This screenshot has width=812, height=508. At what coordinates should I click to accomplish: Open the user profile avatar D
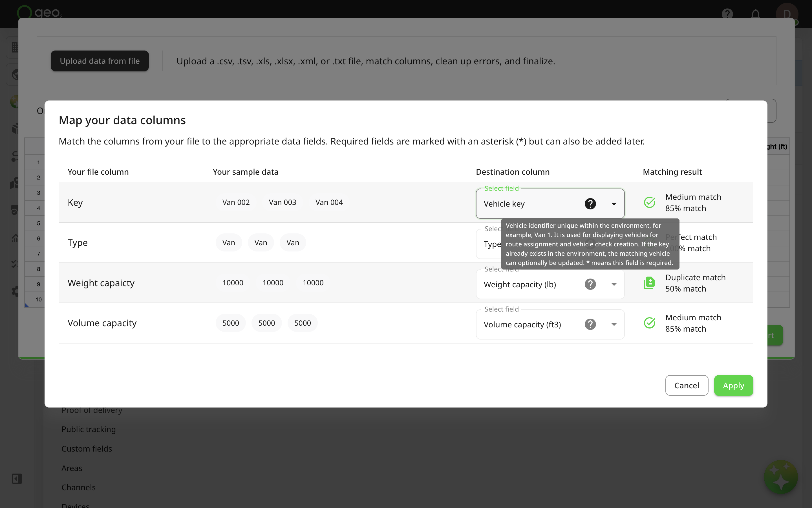click(x=787, y=14)
